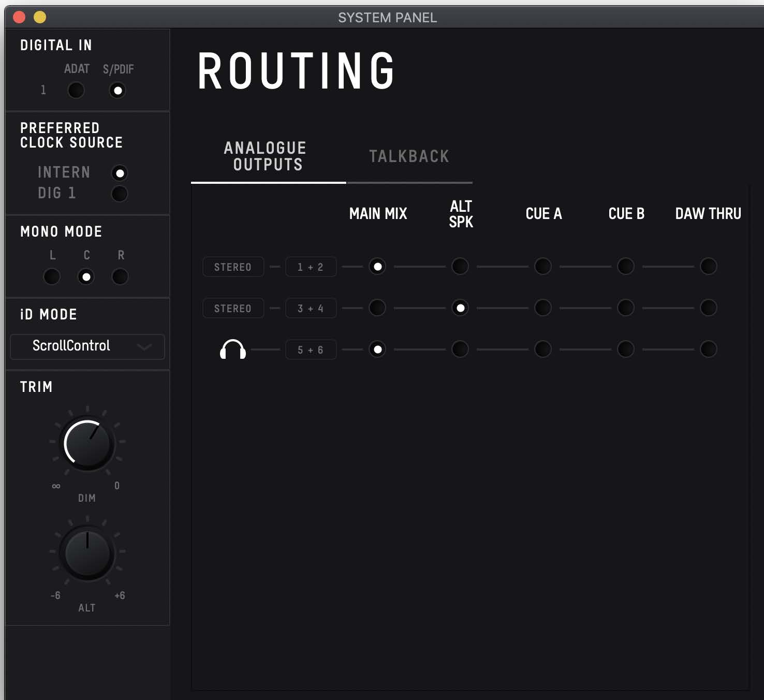Route outputs 1 + 2 to Alt Spk
The image size is (764, 700).
click(x=460, y=267)
